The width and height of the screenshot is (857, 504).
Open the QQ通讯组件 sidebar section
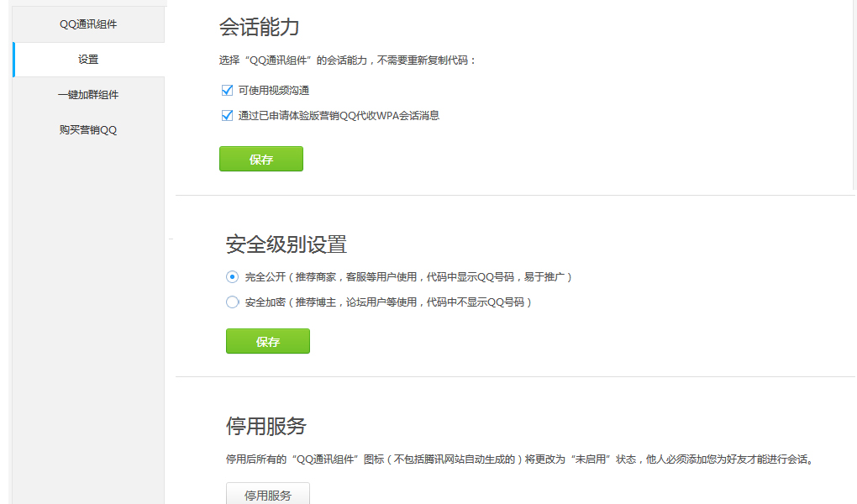87,23
